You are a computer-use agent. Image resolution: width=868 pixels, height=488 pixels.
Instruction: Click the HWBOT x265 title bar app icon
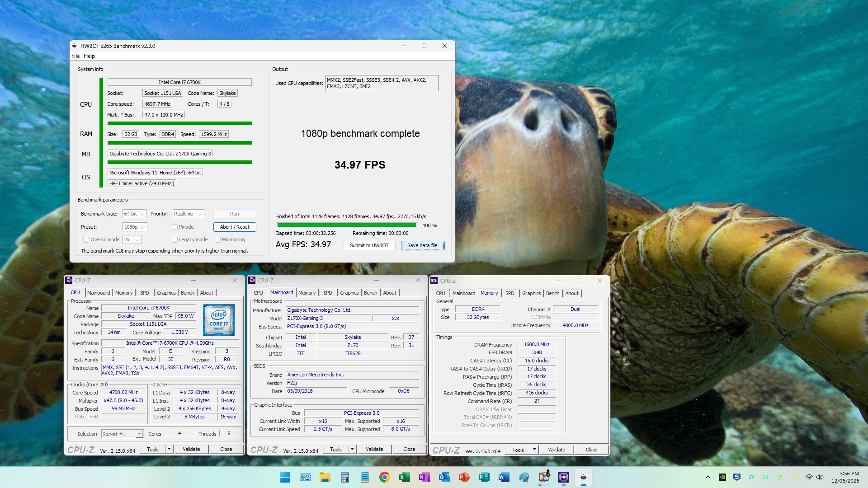pyautogui.click(x=75, y=46)
